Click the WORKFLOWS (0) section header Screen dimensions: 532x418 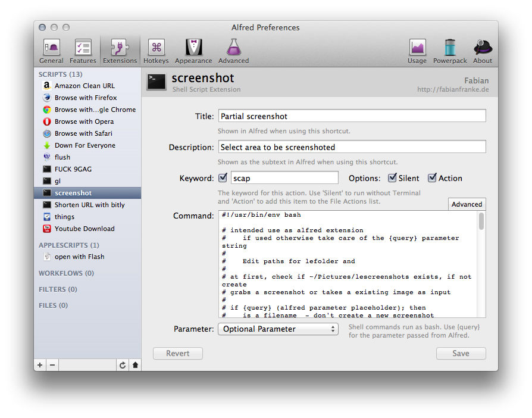click(66, 273)
